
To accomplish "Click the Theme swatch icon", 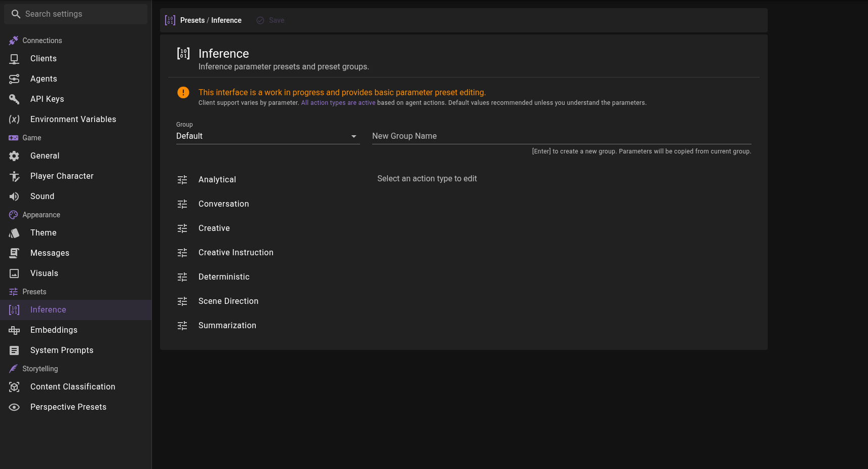I will point(14,233).
